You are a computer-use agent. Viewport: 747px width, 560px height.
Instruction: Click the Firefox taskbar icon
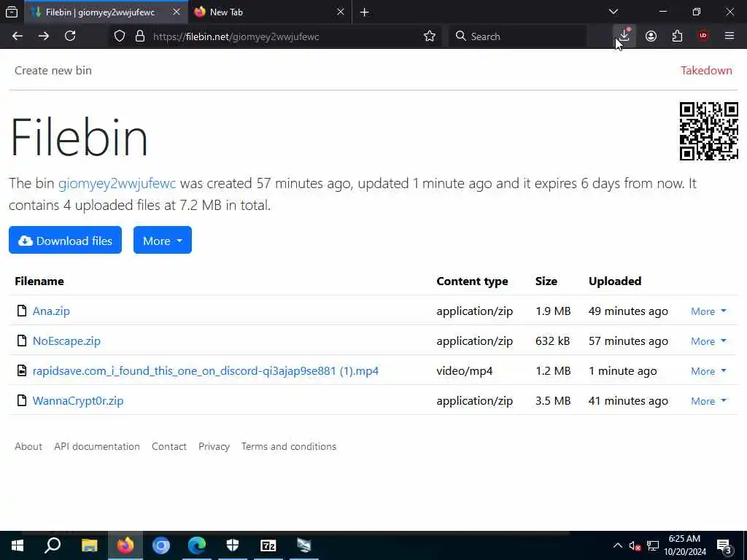[x=125, y=545]
